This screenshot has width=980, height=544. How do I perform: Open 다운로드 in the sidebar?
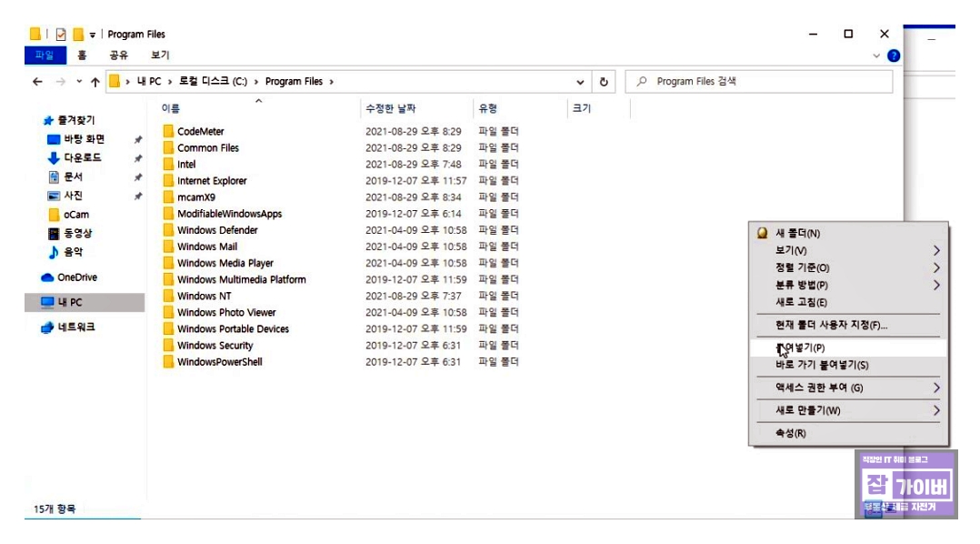[82, 157]
